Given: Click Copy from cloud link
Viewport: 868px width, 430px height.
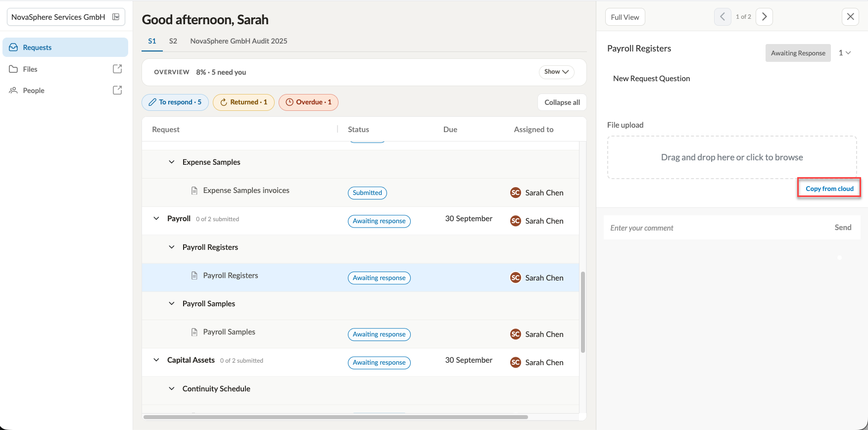Looking at the screenshot, I should coord(829,189).
